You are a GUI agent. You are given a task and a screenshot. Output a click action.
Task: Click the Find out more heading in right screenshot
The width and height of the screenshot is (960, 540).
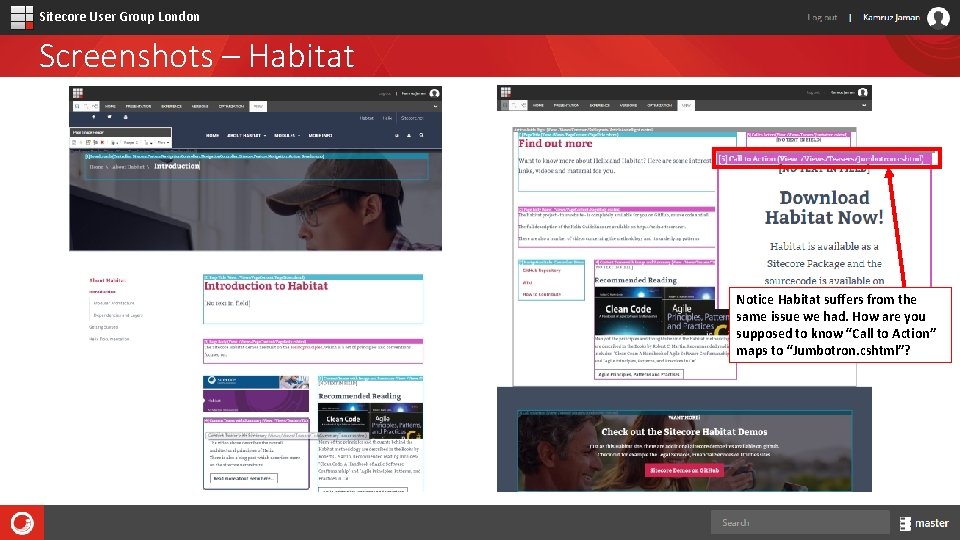pyautogui.click(x=555, y=143)
